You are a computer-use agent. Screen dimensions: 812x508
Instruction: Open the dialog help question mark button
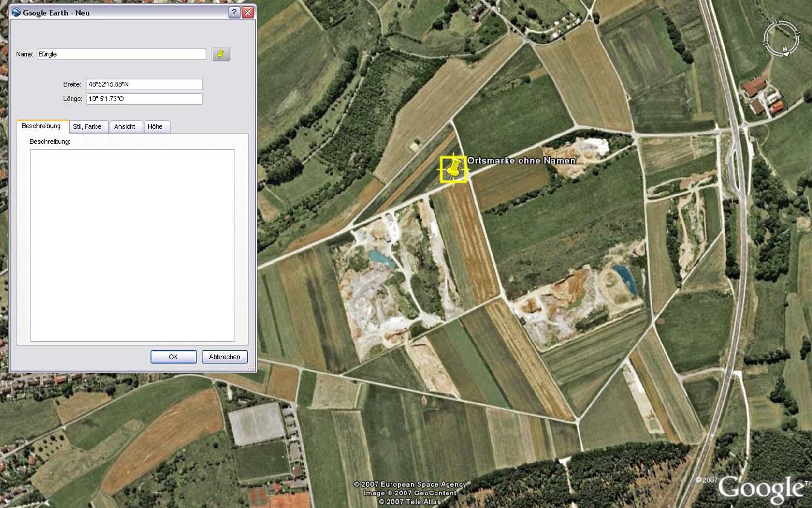[234, 13]
